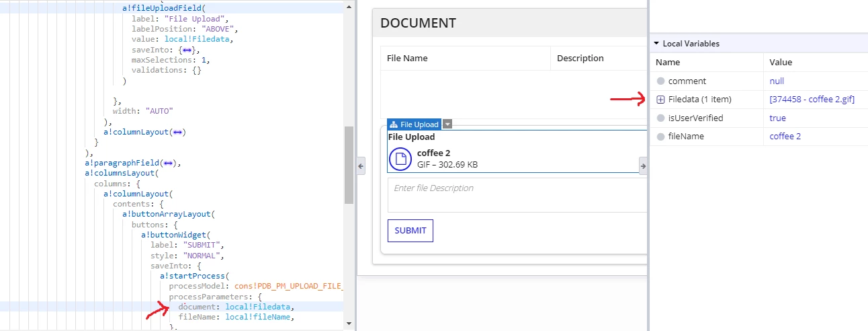Expand the folded a!columnLayout code marker
The width and height of the screenshot is (868, 331).
tap(178, 132)
